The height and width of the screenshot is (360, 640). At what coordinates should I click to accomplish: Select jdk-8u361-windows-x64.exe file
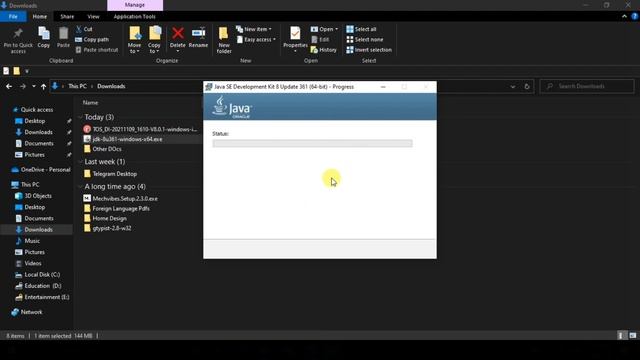click(x=123, y=139)
